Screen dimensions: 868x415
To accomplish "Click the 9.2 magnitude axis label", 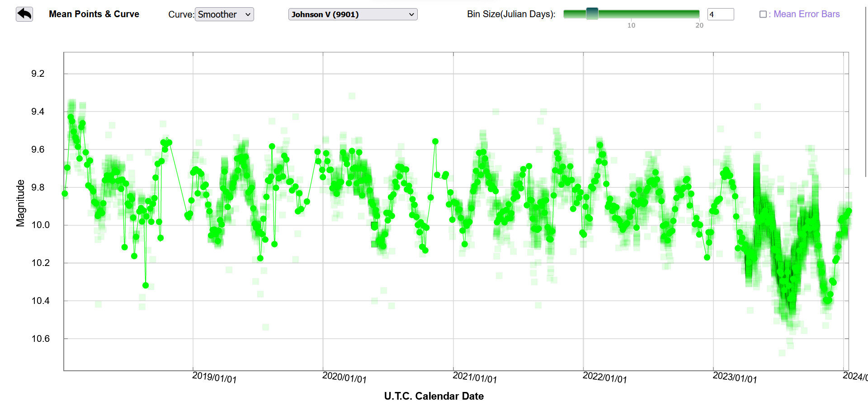I will point(38,74).
